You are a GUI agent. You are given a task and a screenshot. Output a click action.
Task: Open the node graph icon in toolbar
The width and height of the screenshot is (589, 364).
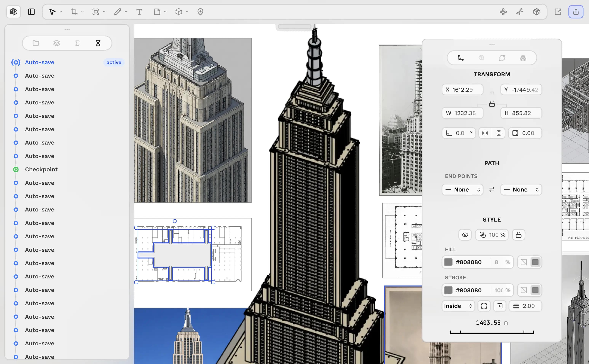(503, 12)
